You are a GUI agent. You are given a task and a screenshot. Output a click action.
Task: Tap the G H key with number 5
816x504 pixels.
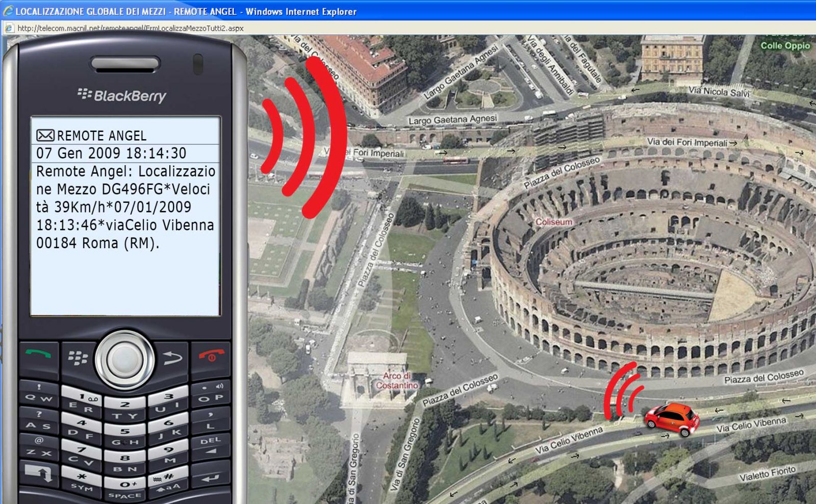pos(125,436)
